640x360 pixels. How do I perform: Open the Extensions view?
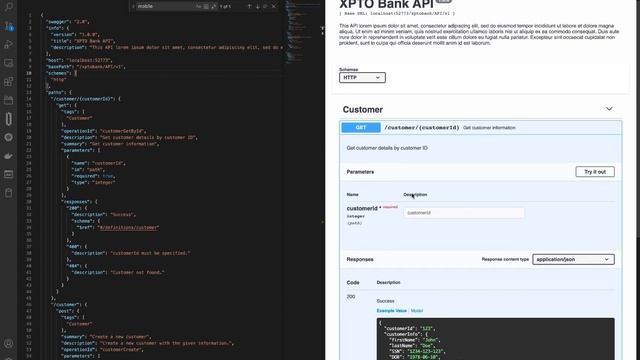9,82
